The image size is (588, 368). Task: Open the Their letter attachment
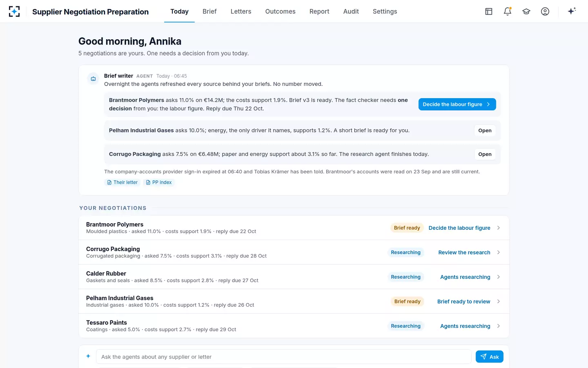122,182
